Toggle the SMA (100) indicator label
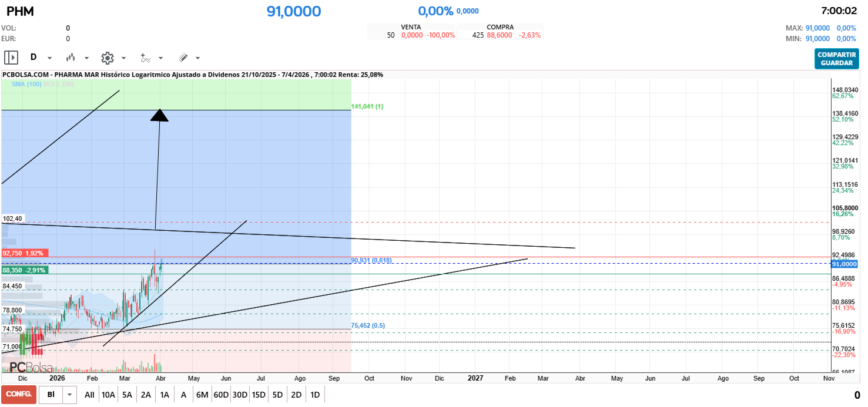Viewport: 868px width, 407px height. pyautogui.click(x=26, y=85)
